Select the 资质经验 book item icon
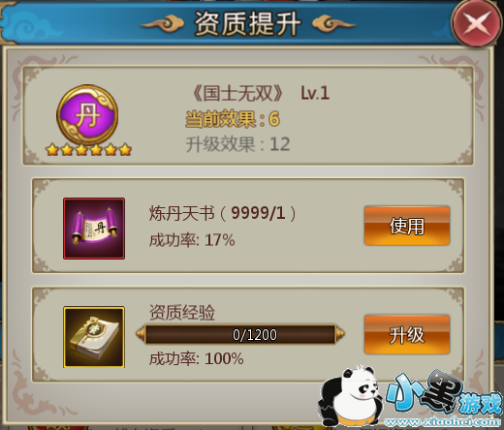 94,337
